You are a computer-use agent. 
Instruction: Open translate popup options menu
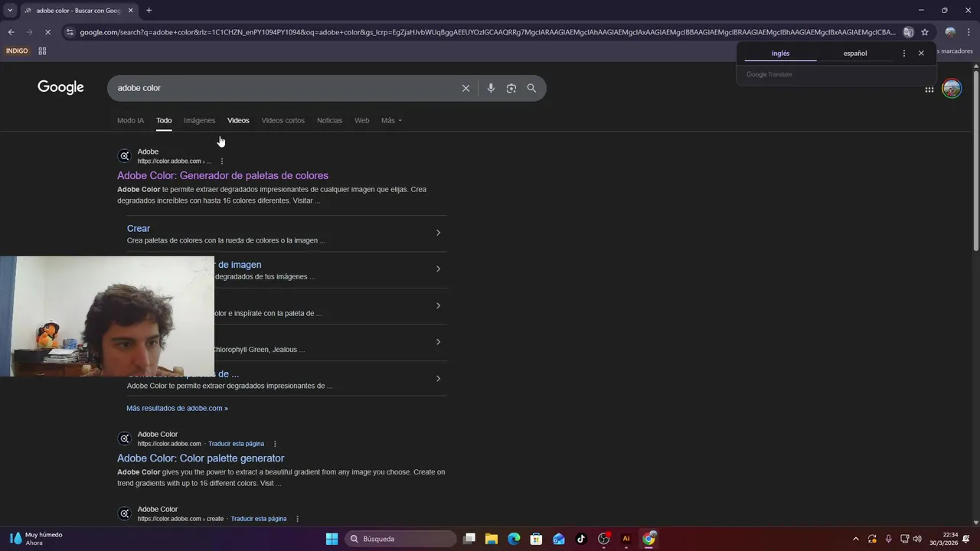(x=904, y=54)
